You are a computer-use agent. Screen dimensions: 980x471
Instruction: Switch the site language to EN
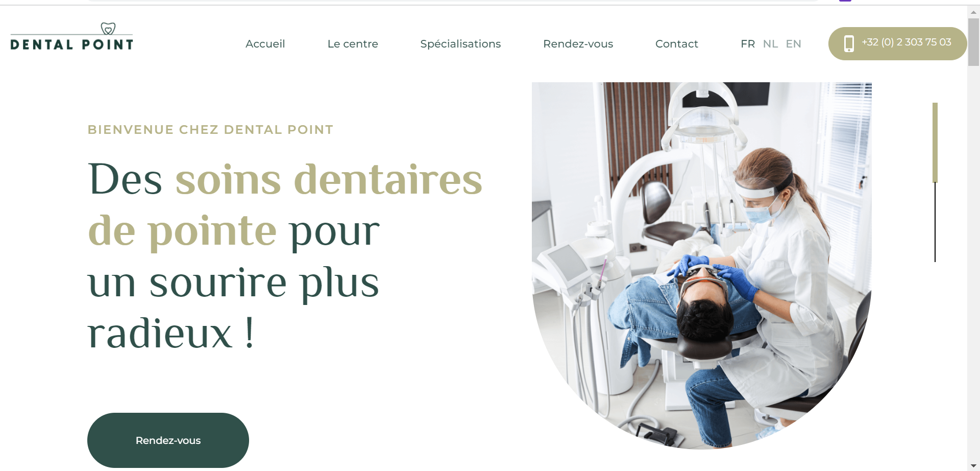tap(793, 44)
